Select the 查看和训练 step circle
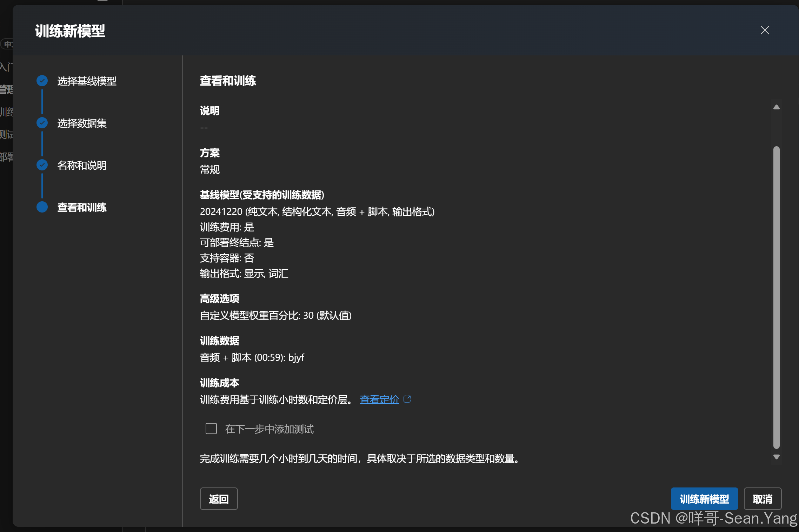This screenshot has height=532, width=799. 42,207
